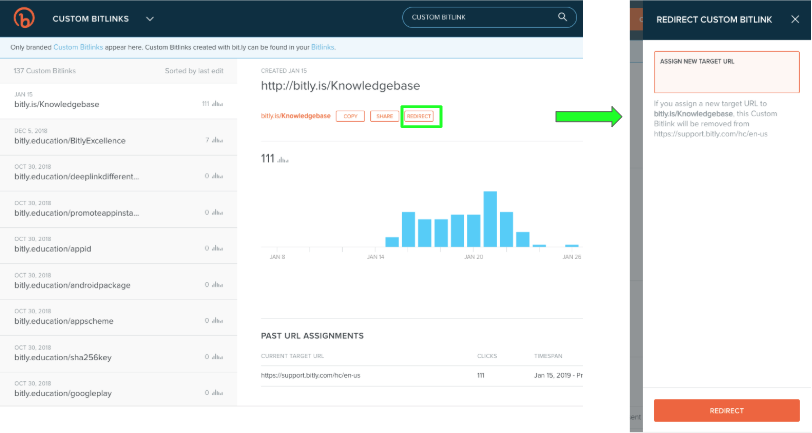This screenshot has width=812, height=433.
Task: Click the Share button
Action: 384,116
